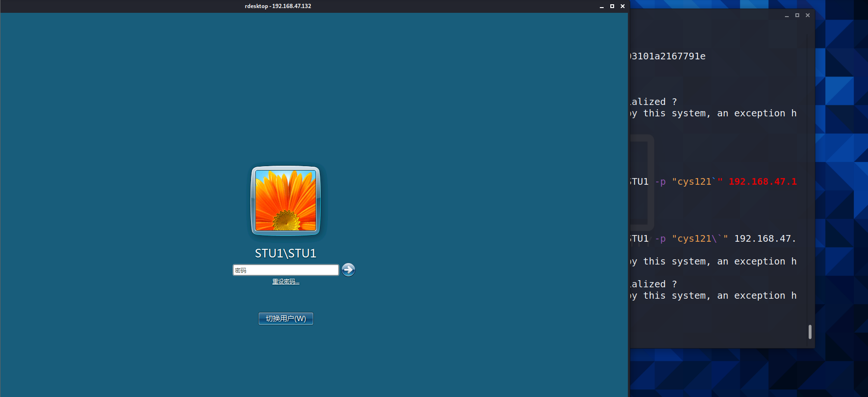The image size is (868, 397).
Task: Click the 3101a2167791e hash text in terminal
Action: [x=668, y=56]
